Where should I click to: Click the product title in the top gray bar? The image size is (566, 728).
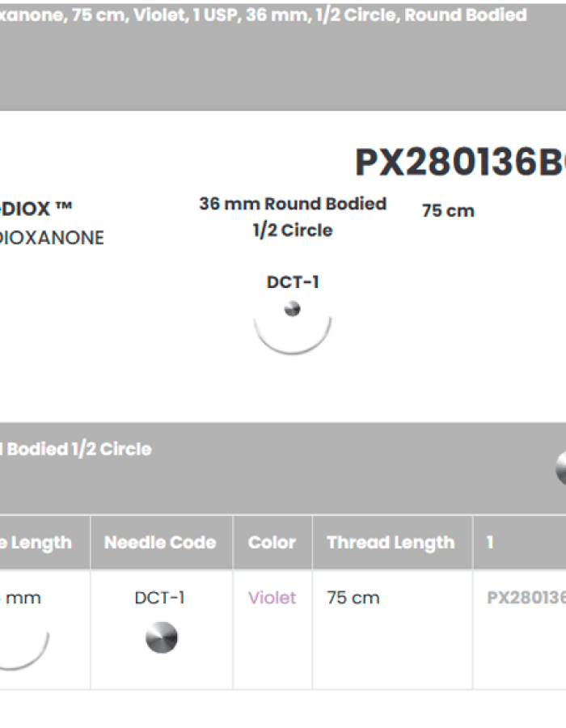(x=264, y=15)
